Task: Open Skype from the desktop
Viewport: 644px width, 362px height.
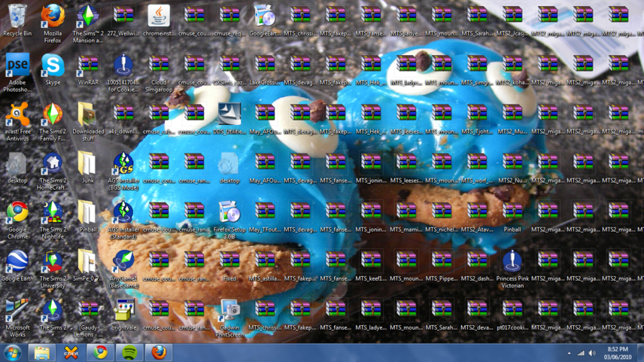Action: coord(53,69)
